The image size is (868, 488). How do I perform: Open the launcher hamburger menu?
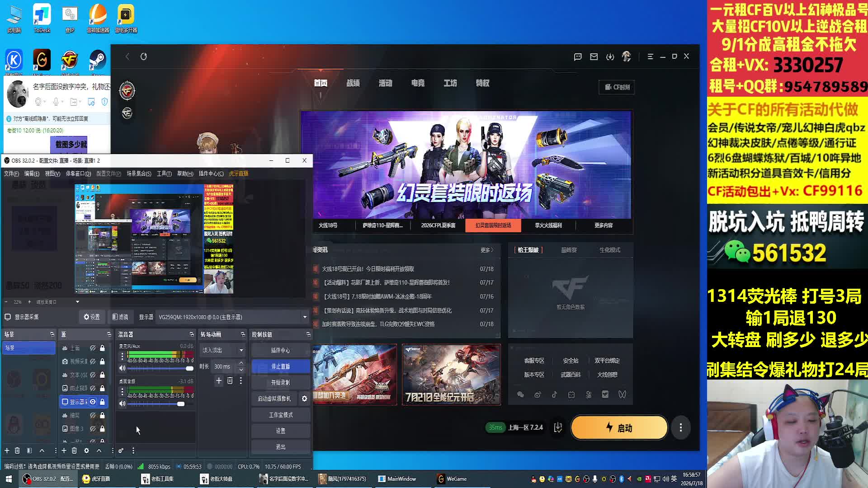pos(650,56)
